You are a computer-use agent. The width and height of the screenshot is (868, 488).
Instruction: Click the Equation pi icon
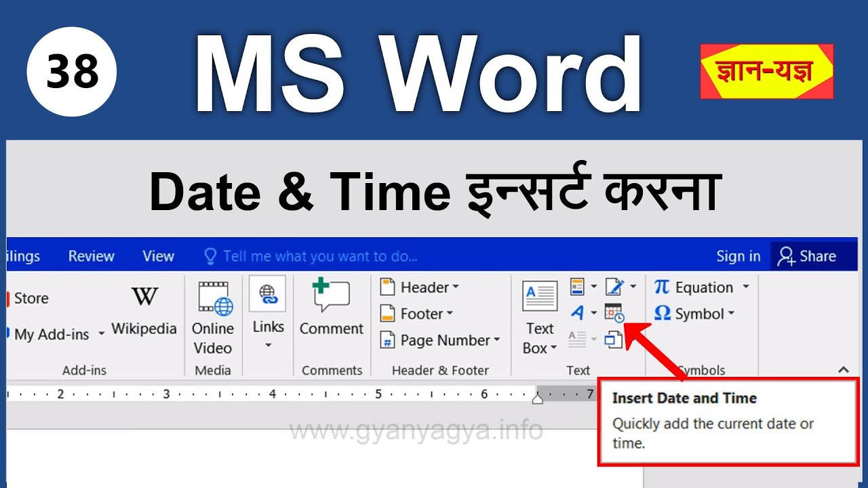click(662, 287)
